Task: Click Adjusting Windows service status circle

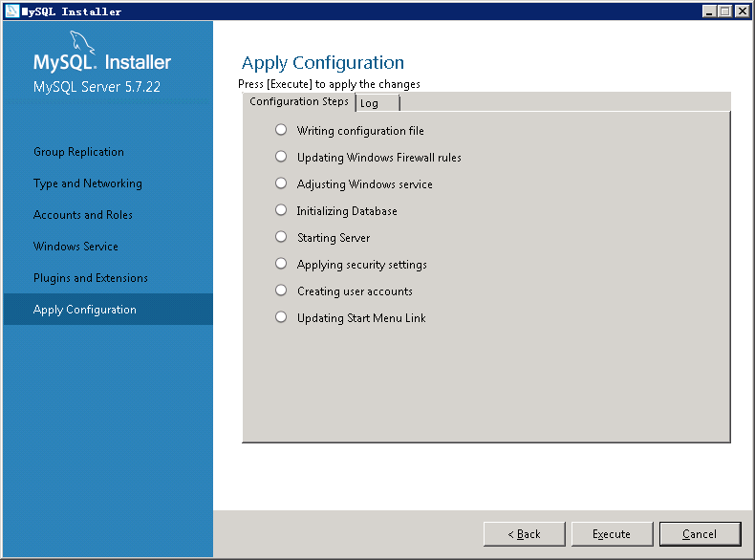Action: tap(281, 183)
